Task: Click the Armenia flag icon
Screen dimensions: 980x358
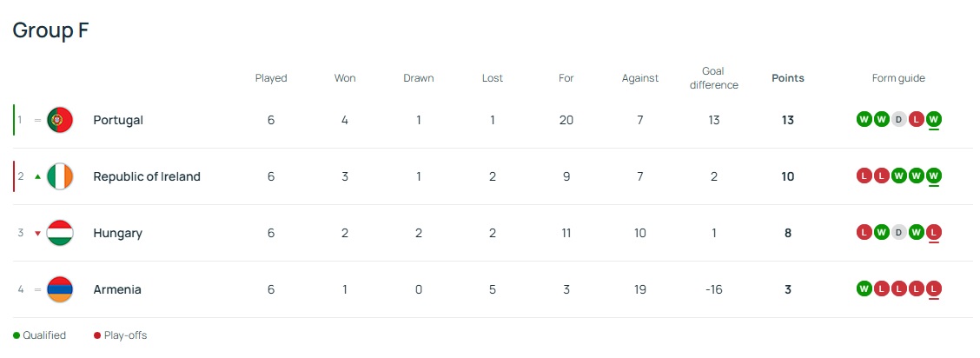Action: point(60,289)
